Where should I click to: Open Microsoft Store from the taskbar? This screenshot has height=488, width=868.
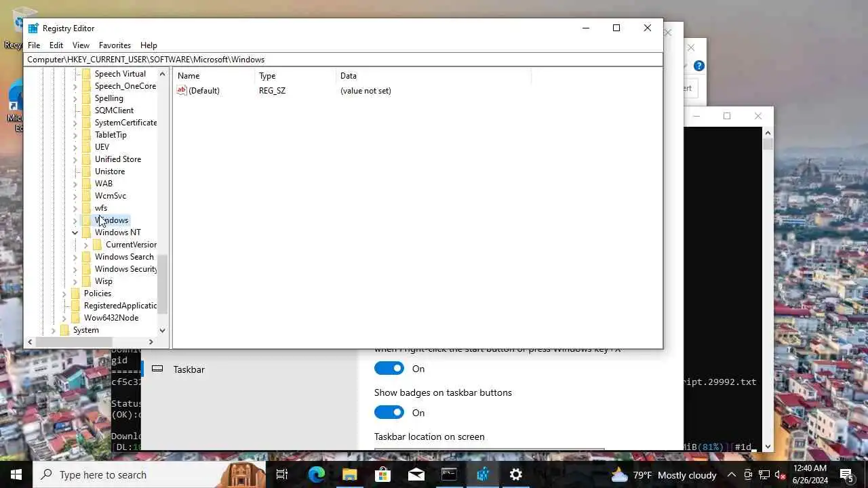[x=383, y=474]
